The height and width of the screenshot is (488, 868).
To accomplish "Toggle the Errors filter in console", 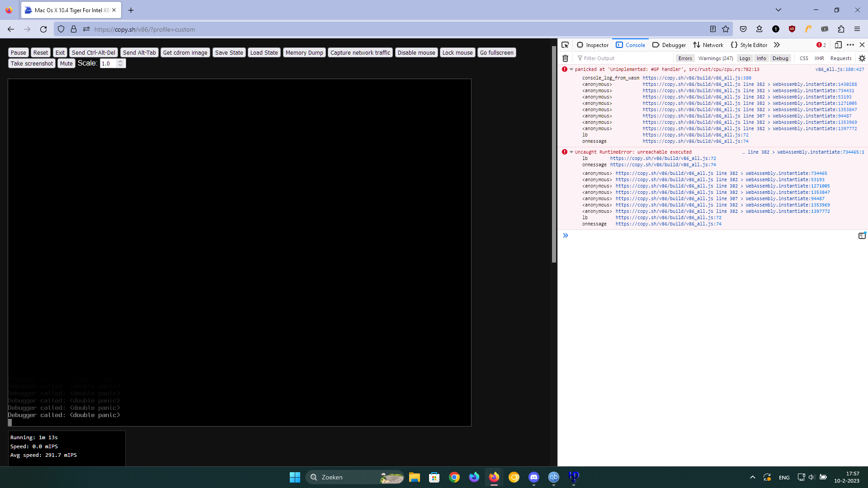I will pyautogui.click(x=685, y=58).
